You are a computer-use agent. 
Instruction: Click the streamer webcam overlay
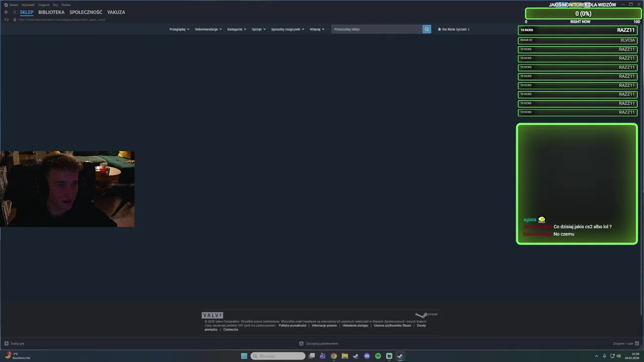click(67, 189)
